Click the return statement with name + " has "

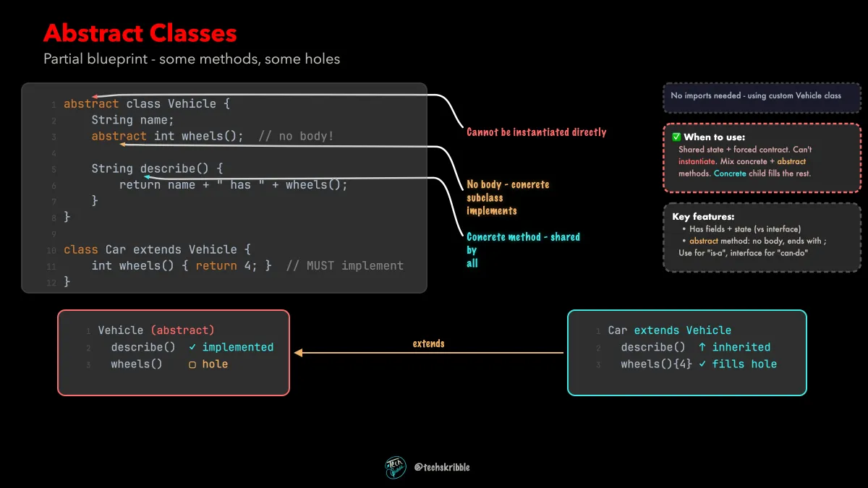(x=234, y=185)
